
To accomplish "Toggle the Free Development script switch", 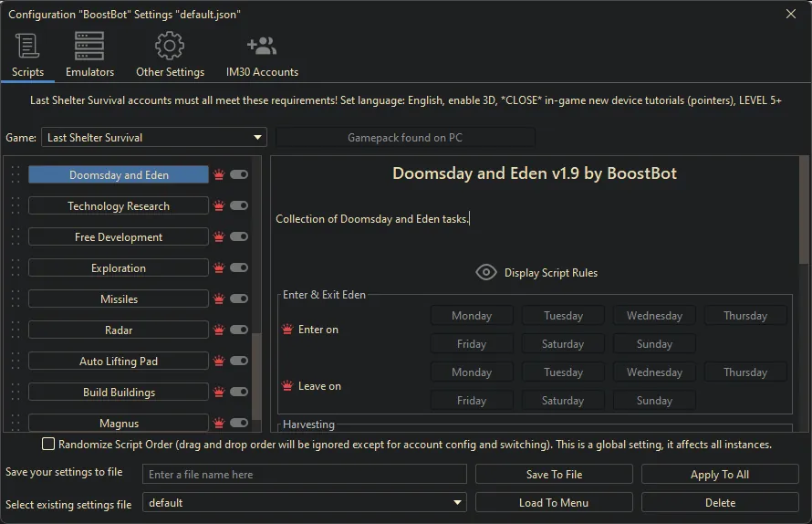I will pyautogui.click(x=239, y=236).
